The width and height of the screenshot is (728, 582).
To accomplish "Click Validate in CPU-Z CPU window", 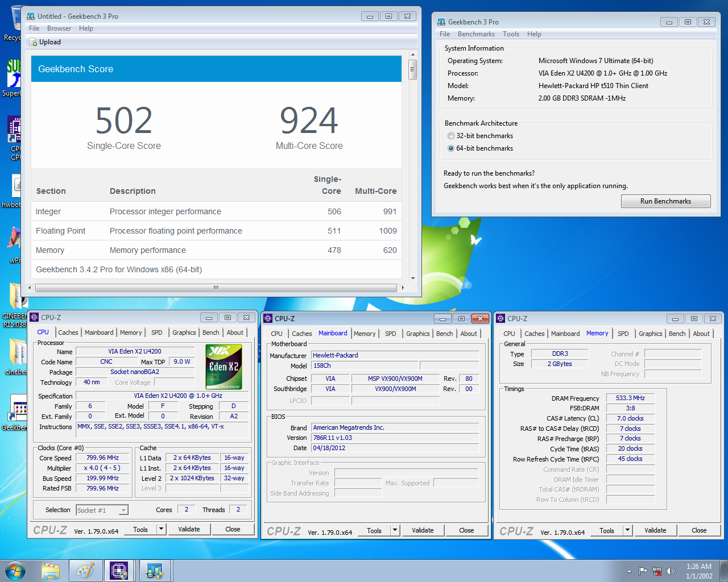I will point(189,529).
